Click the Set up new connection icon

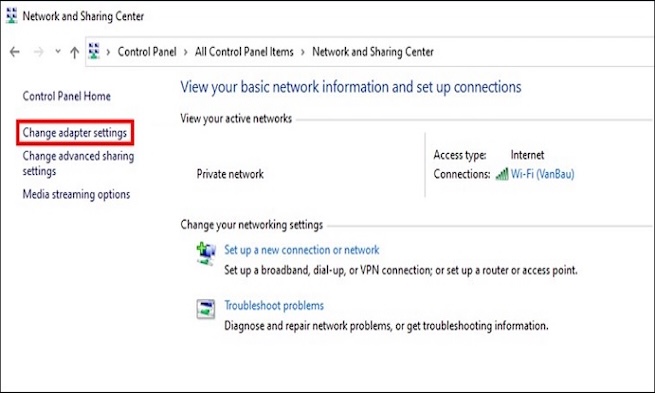click(x=206, y=253)
